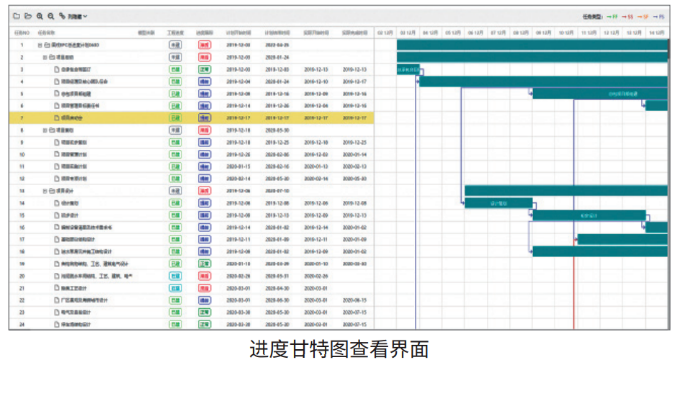Collapse the group task in row 8
The height and width of the screenshot is (394, 682).
[x=45, y=130]
